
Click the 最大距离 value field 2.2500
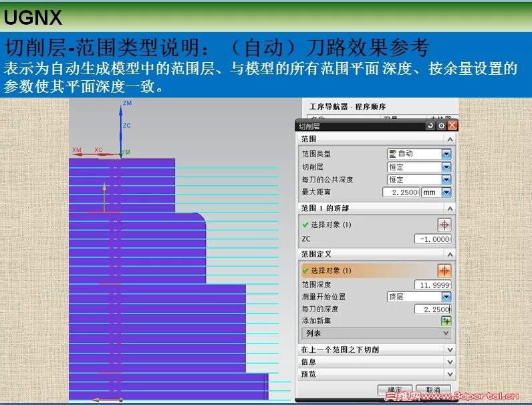[401, 192]
